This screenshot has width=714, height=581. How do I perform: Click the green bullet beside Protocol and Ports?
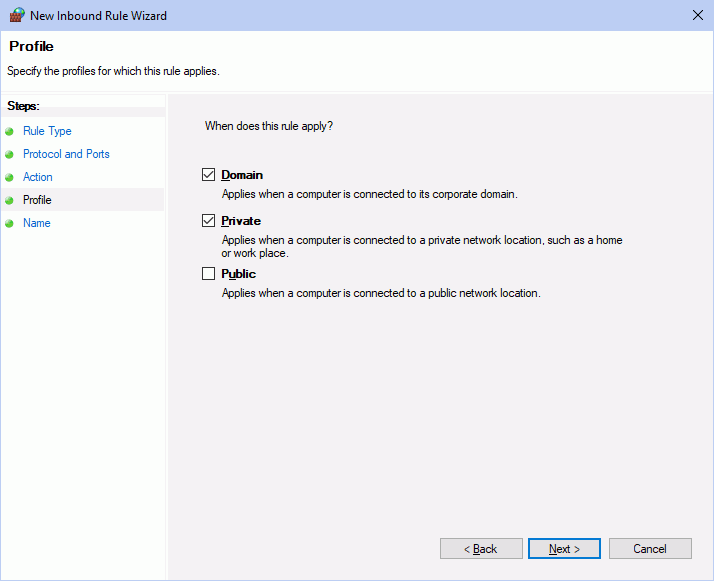10,154
